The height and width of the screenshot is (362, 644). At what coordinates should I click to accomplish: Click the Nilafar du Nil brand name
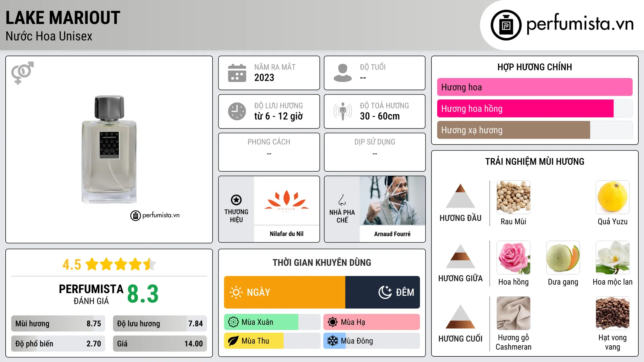coord(286,234)
